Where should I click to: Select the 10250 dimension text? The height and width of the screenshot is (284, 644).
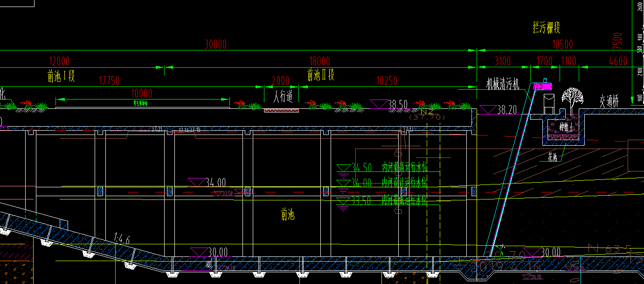386,81
